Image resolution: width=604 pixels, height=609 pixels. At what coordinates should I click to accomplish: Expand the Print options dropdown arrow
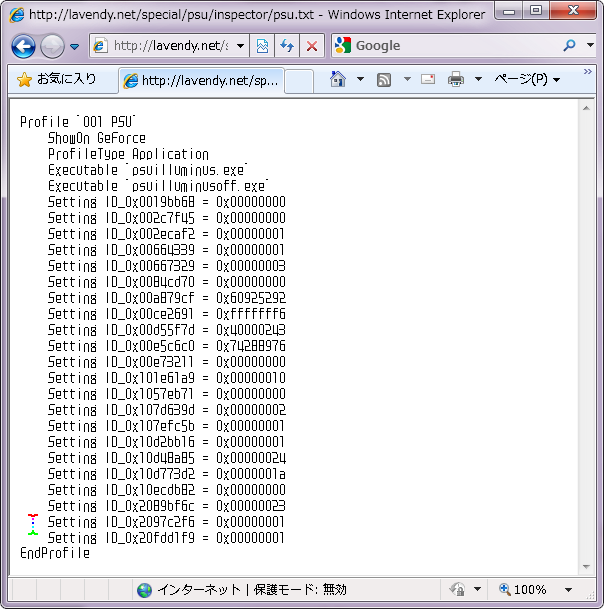(x=479, y=79)
